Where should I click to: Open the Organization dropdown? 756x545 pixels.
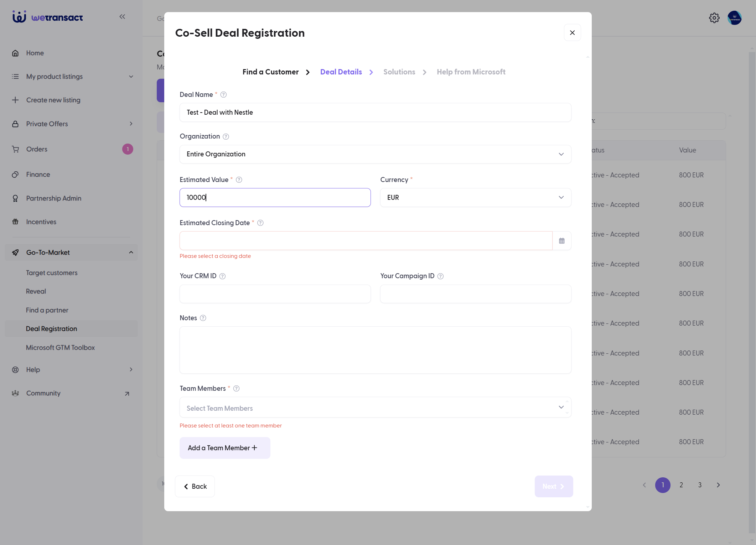375,154
